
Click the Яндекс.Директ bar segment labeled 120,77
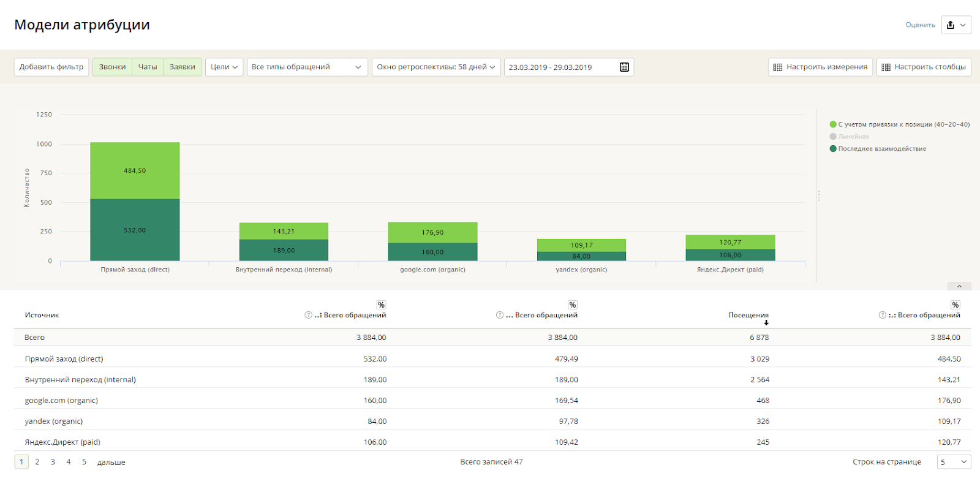tap(730, 242)
